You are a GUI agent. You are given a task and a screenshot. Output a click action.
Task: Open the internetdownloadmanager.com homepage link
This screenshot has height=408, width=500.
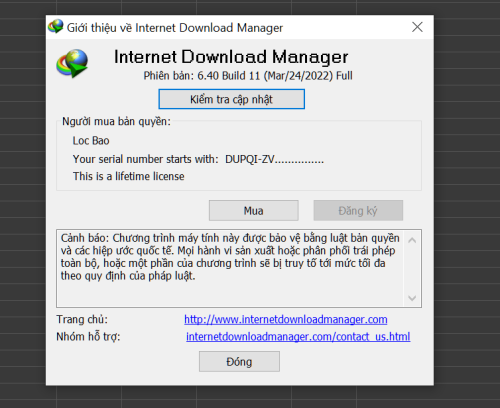coord(286,319)
